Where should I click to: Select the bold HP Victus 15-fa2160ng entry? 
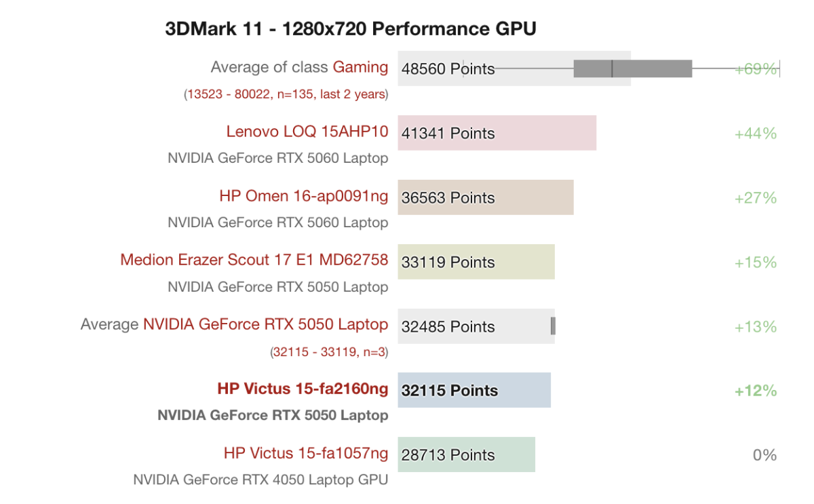(x=303, y=389)
